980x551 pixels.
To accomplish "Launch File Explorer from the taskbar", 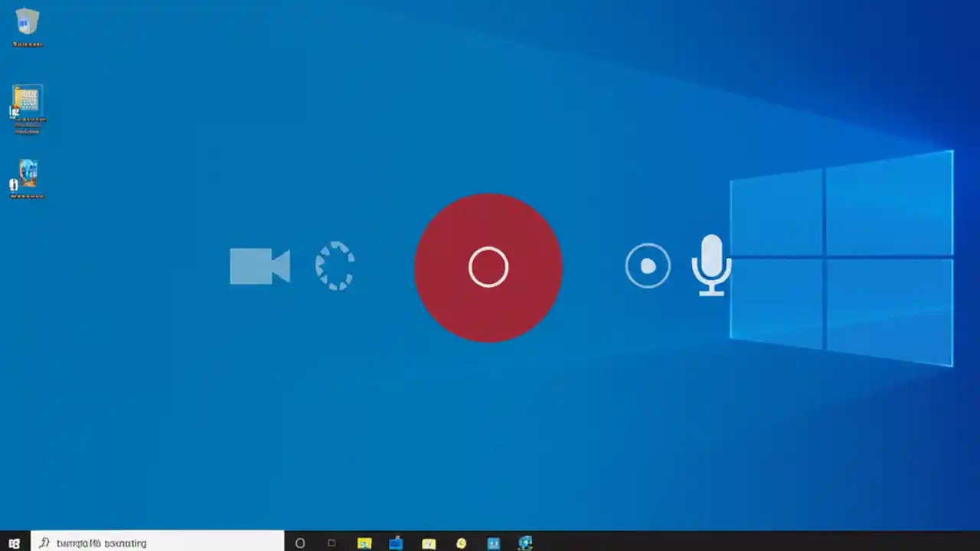I will point(395,543).
